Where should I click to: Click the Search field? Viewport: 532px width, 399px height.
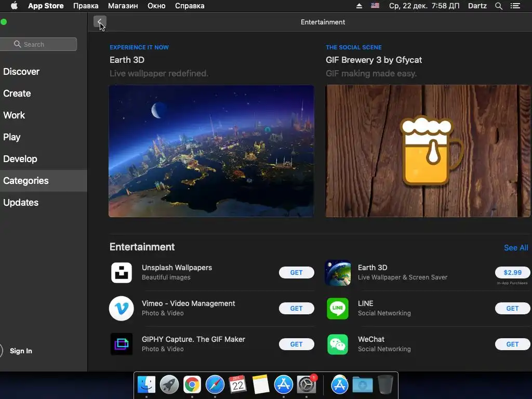pos(38,44)
